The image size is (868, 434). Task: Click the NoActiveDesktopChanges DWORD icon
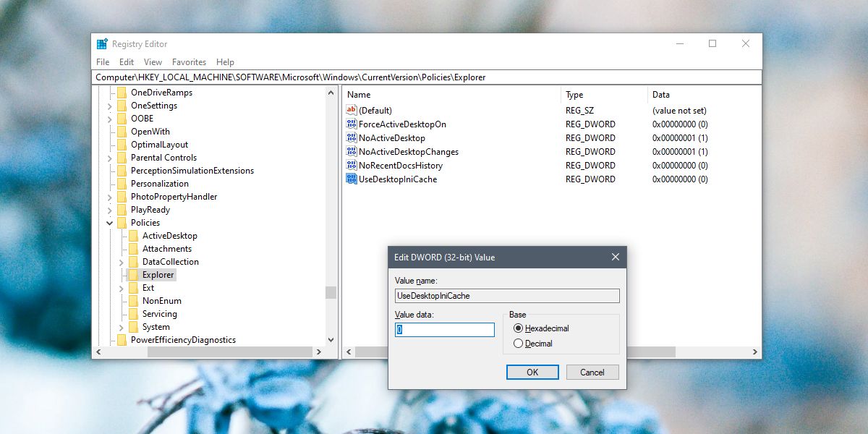pyautogui.click(x=352, y=152)
